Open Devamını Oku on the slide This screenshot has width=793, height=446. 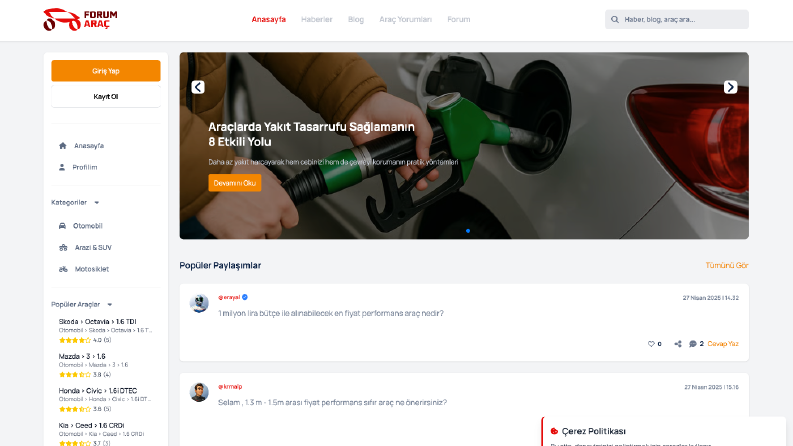tap(235, 183)
